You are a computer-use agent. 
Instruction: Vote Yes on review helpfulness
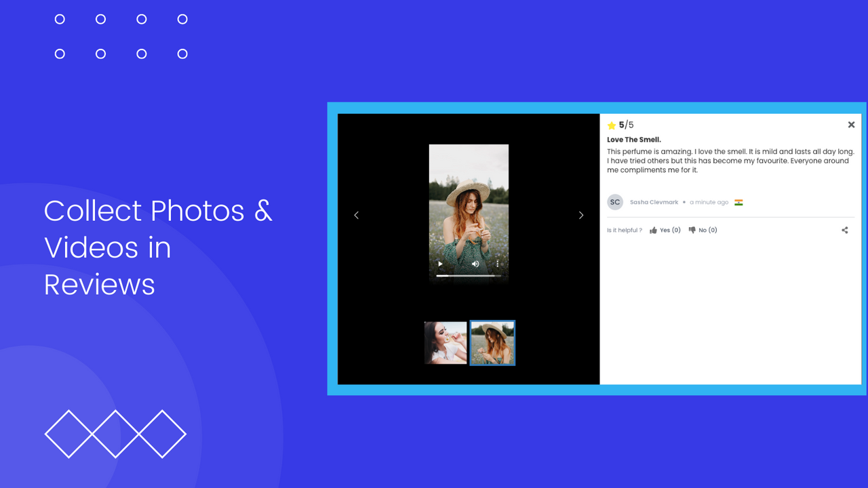tap(665, 230)
